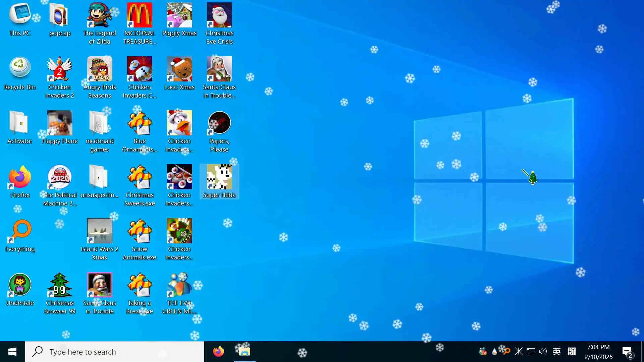
Task: Click the MCDONAL TREASURE game icon
Action: 140,15
